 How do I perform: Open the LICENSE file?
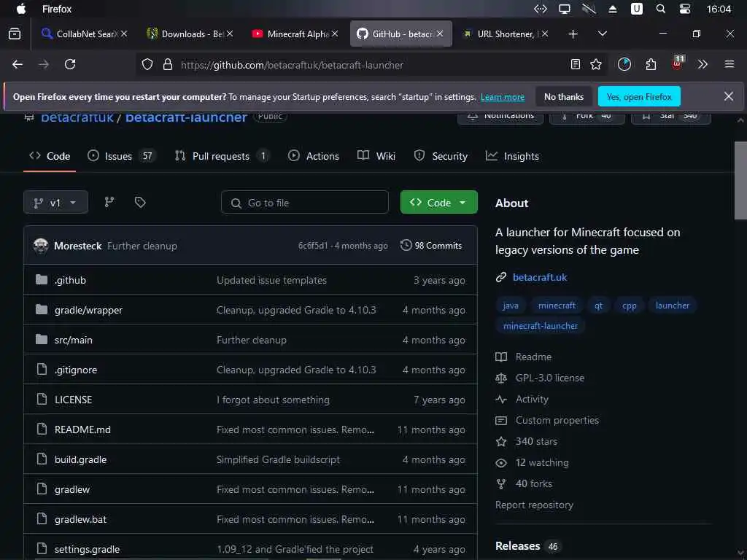(74, 400)
